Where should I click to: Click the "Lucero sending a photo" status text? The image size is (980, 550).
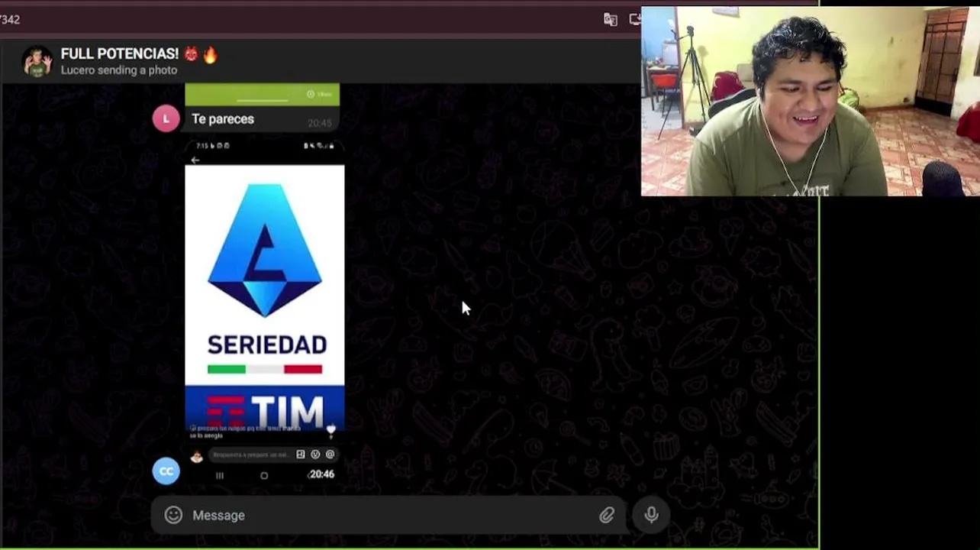[x=119, y=70]
